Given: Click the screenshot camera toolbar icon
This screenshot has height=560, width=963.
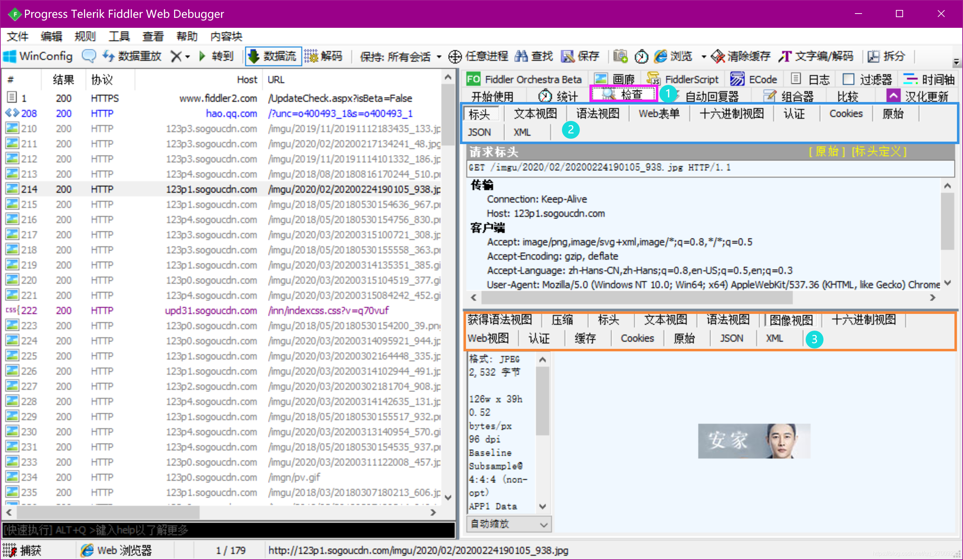Looking at the screenshot, I should (620, 56).
